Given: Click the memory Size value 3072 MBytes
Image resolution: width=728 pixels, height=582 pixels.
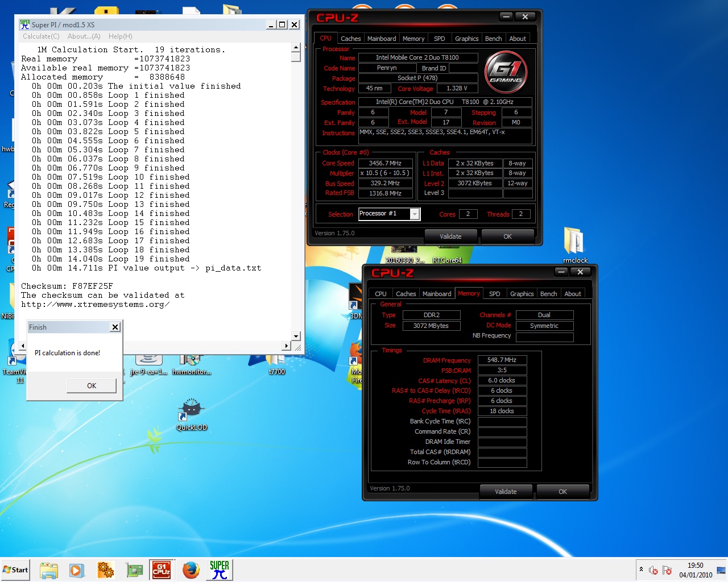Looking at the screenshot, I should tap(431, 326).
